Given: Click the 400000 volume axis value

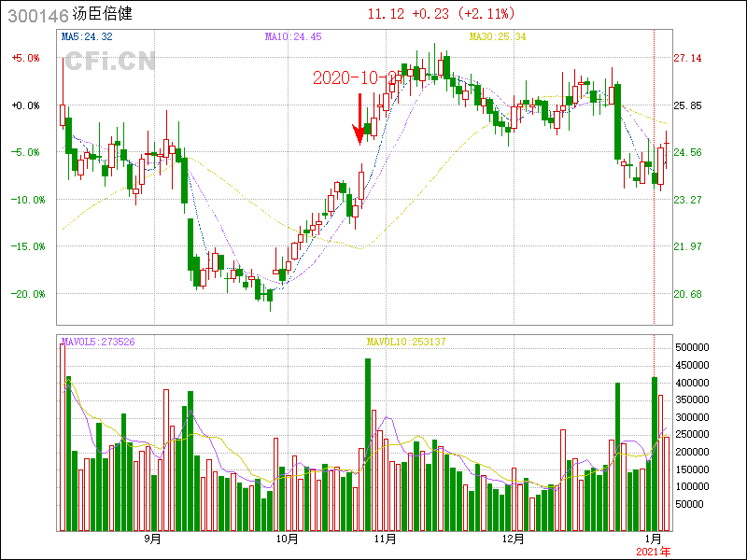Looking at the screenshot, I should 692,383.
